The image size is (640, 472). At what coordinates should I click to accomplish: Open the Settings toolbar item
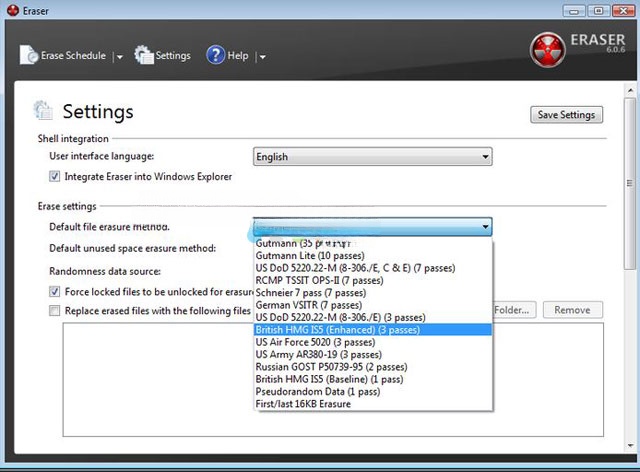[x=162, y=55]
